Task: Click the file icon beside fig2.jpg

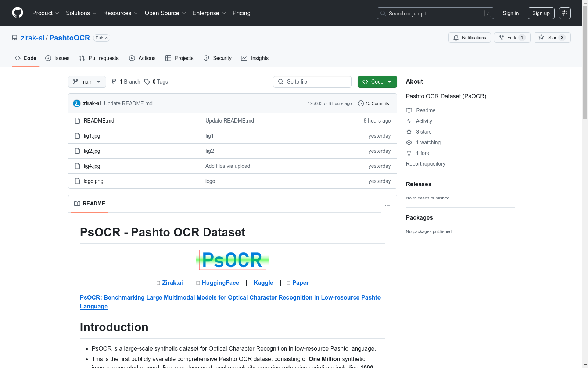Action: pos(77,151)
